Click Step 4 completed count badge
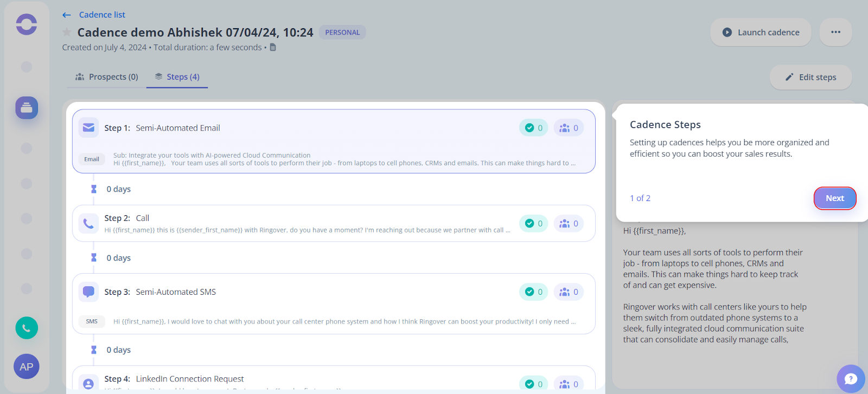The height and width of the screenshot is (394, 868). click(x=533, y=384)
